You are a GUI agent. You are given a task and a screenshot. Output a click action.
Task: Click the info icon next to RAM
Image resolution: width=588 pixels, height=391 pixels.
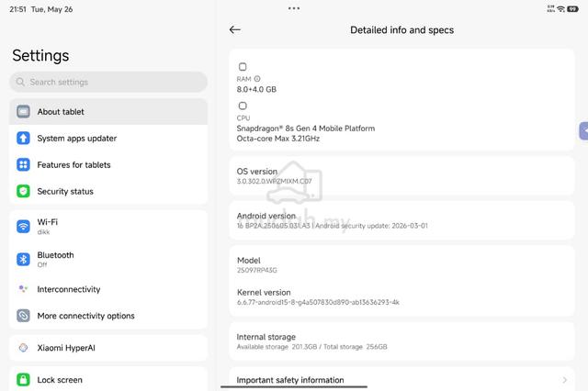tap(257, 79)
